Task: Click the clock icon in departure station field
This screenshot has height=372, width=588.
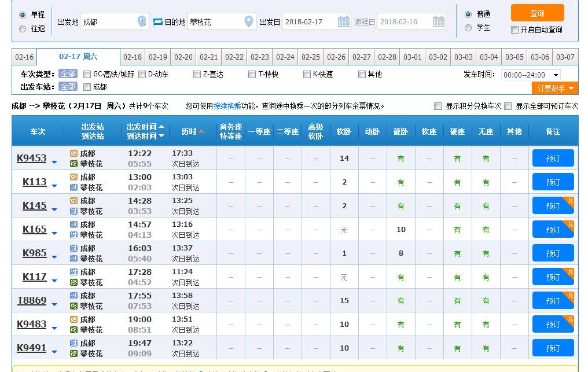Action: pos(142,22)
